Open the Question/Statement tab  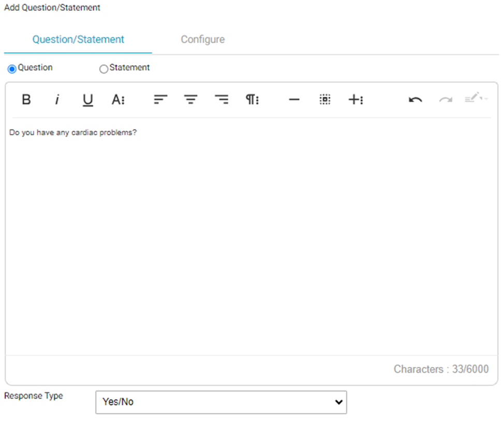(x=78, y=39)
